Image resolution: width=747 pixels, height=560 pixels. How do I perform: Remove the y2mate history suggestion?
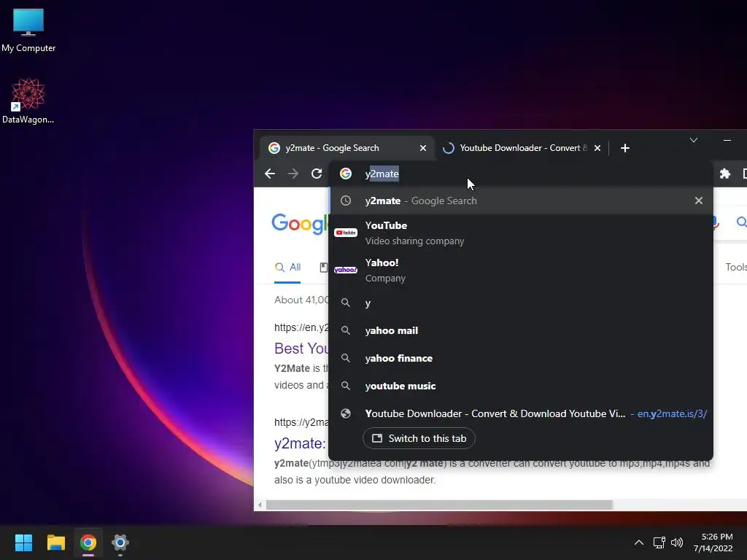[698, 201]
